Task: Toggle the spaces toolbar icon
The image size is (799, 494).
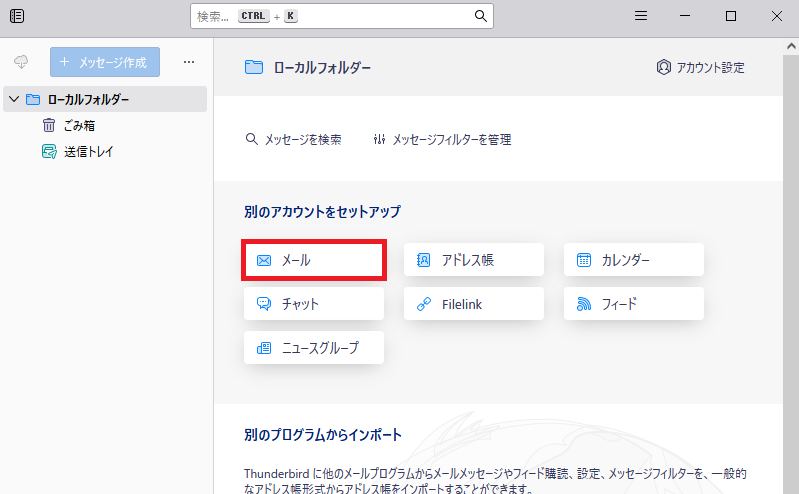Action: pyautogui.click(x=17, y=16)
